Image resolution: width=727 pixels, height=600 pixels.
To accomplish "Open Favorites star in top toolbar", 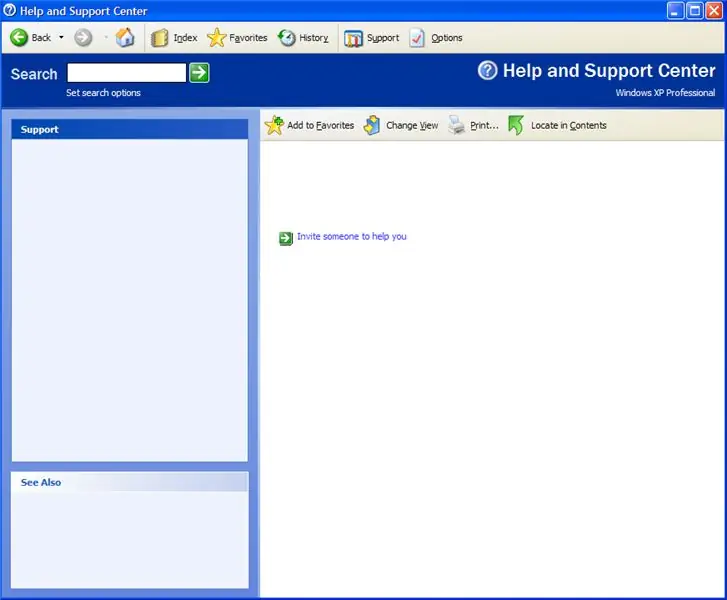I will 216,38.
